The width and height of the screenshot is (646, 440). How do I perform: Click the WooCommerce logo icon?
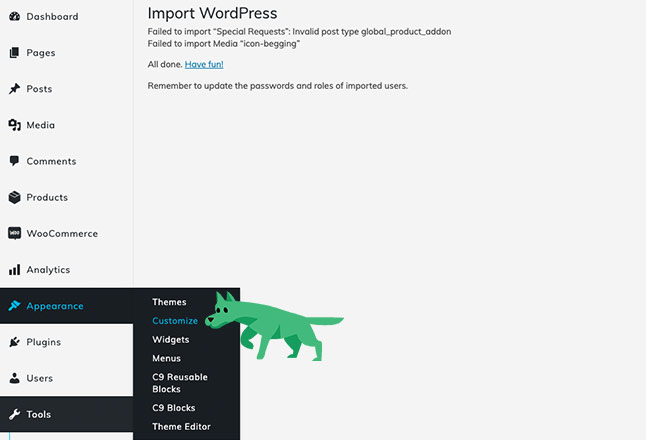click(14, 233)
